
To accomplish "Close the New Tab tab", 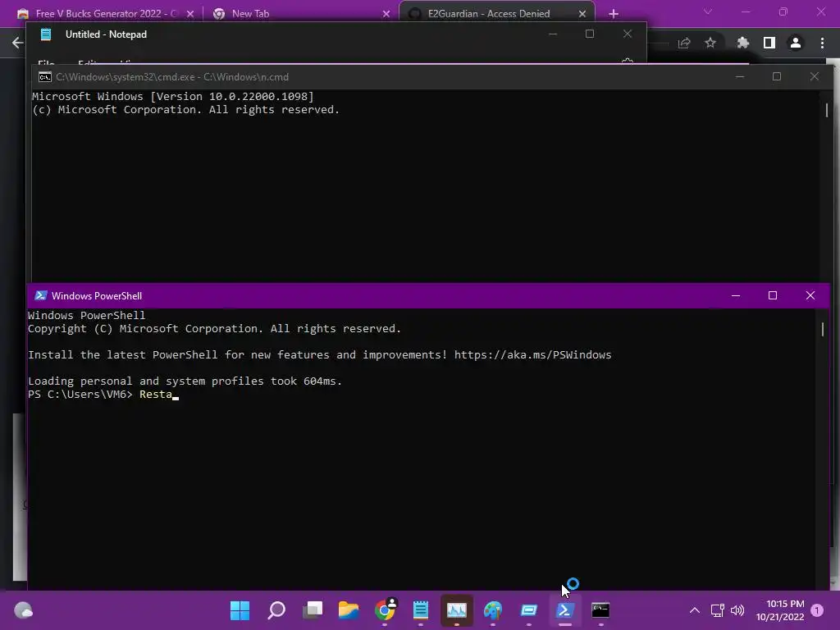I will pos(386,14).
